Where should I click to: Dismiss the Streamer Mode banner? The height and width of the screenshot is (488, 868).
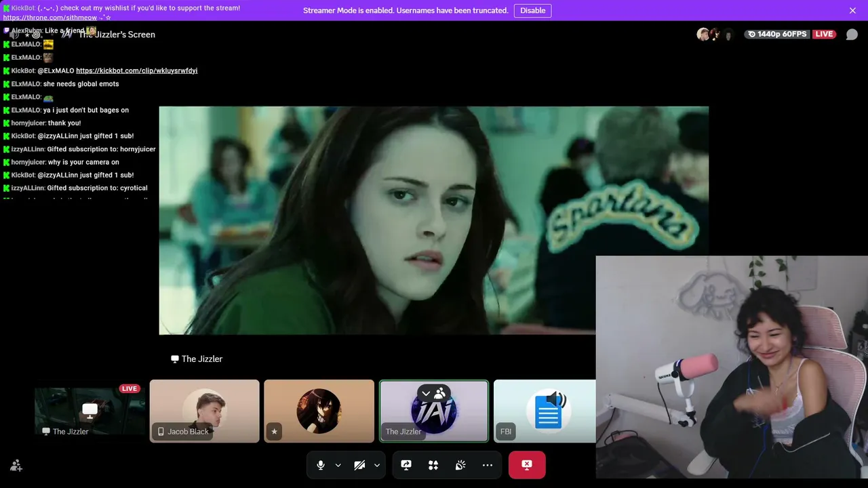tap(852, 10)
